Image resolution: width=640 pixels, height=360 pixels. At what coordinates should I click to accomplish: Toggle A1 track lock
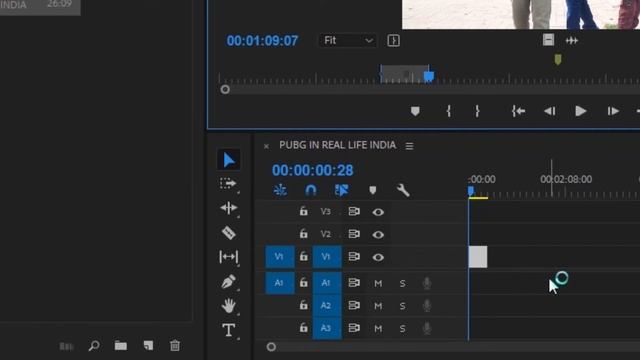click(x=303, y=282)
